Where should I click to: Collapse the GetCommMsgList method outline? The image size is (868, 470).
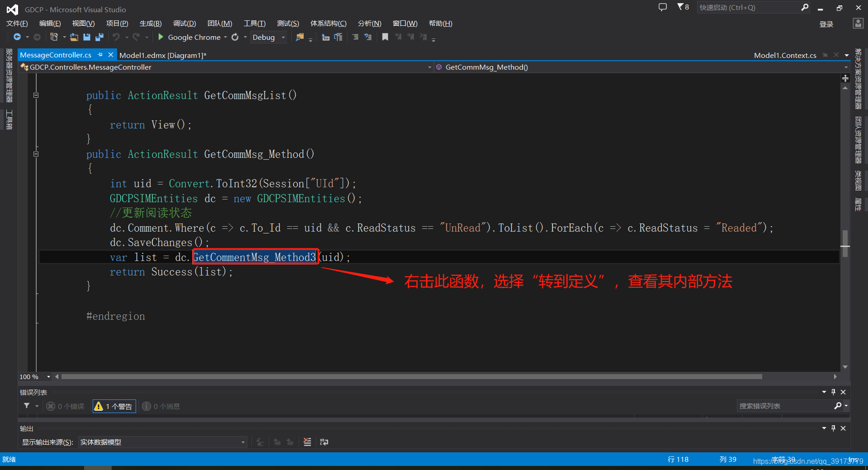click(x=36, y=95)
